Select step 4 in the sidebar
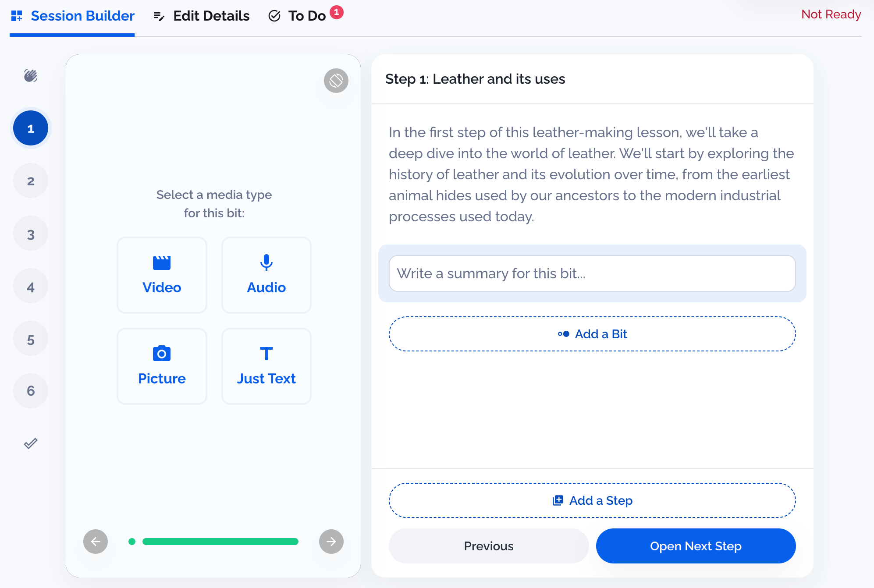The image size is (874, 588). pos(30,285)
